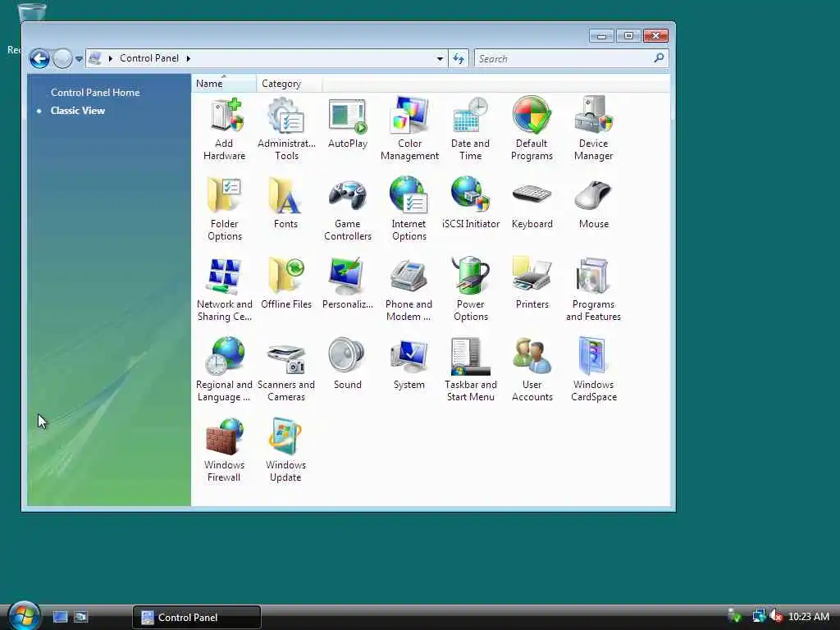Open the Recycle Bin on the desktop

tap(32, 13)
